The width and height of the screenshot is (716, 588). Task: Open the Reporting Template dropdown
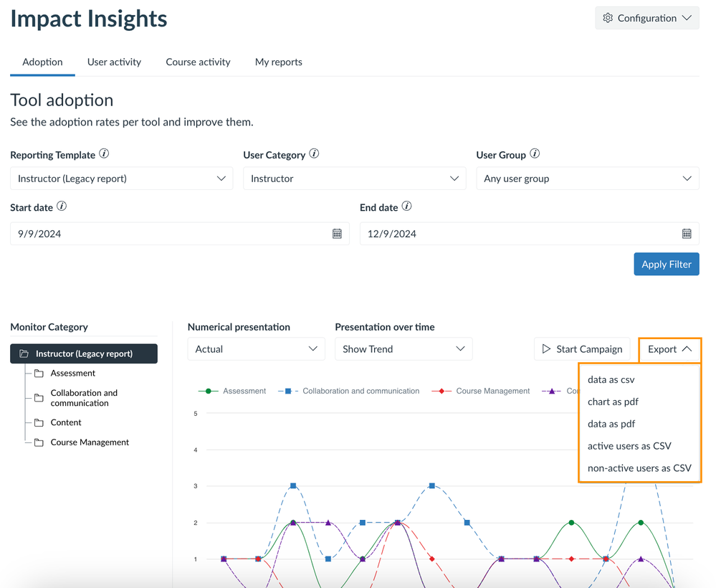click(x=121, y=179)
